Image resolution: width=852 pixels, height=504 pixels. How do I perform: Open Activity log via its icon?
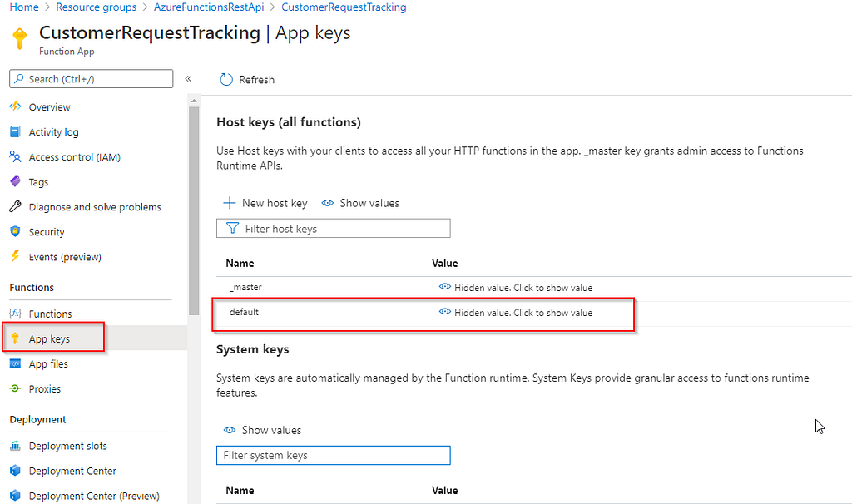[x=15, y=131]
